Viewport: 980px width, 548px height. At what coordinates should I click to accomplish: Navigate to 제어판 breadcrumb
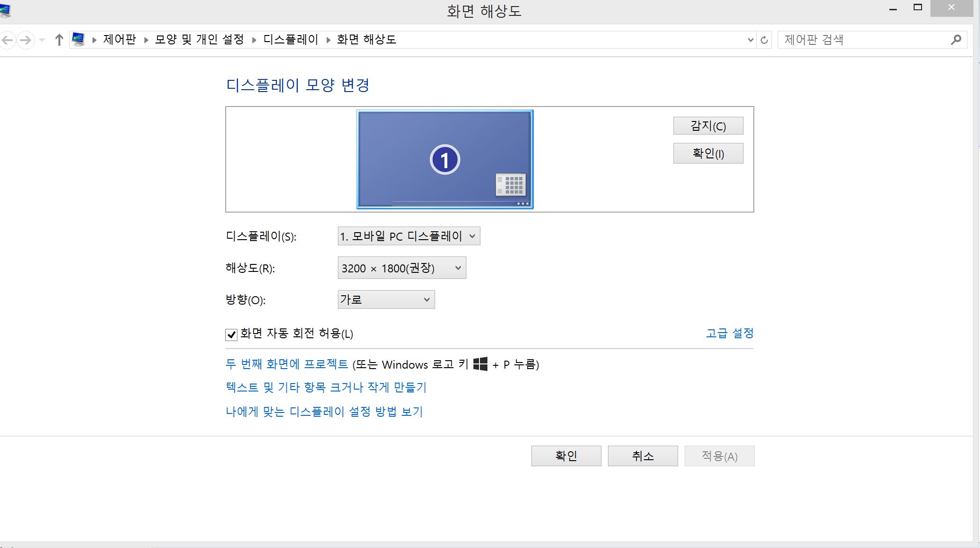click(120, 39)
